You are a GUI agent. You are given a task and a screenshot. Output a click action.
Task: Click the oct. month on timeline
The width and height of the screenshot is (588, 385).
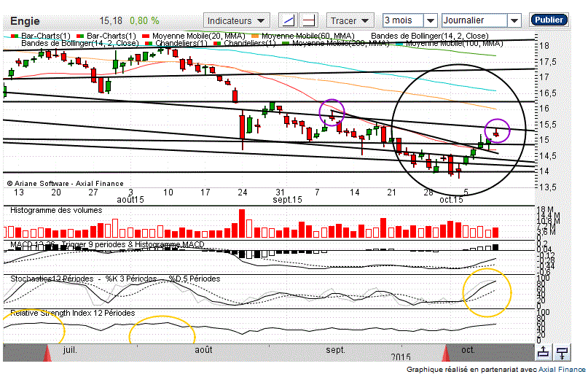pyautogui.click(x=468, y=350)
